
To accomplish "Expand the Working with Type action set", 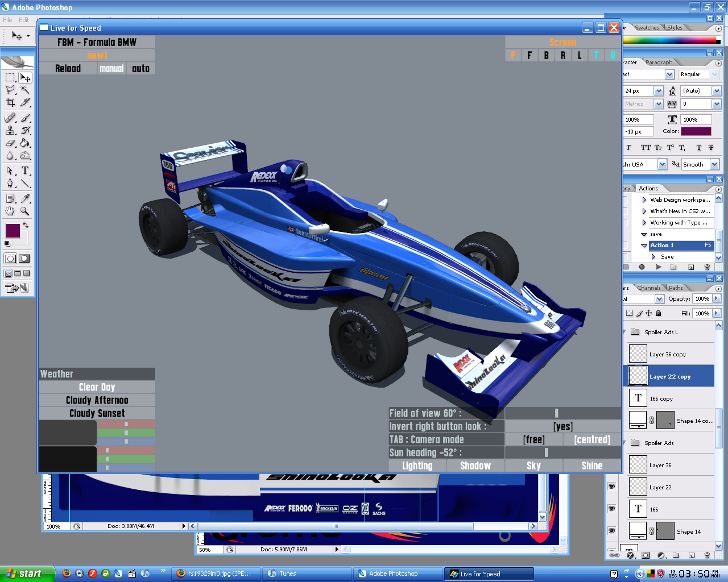I will pos(644,222).
